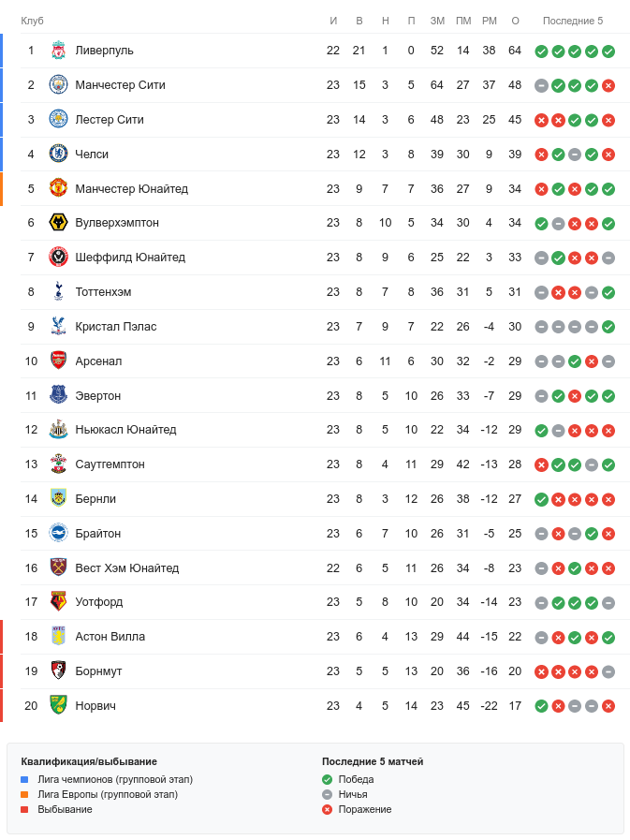Click the West Ham United crest icon
This screenshot has width=630, height=840.
pos(58,568)
